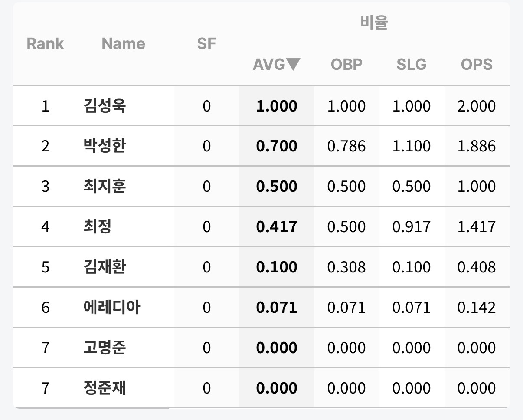523x420 pixels.
Task: Sort table by OPS column
Action: (476, 65)
